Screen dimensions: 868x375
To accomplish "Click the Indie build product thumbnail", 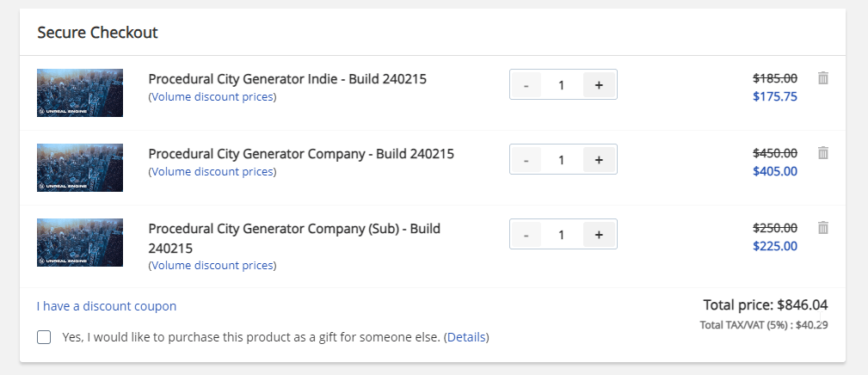I will [x=80, y=93].
